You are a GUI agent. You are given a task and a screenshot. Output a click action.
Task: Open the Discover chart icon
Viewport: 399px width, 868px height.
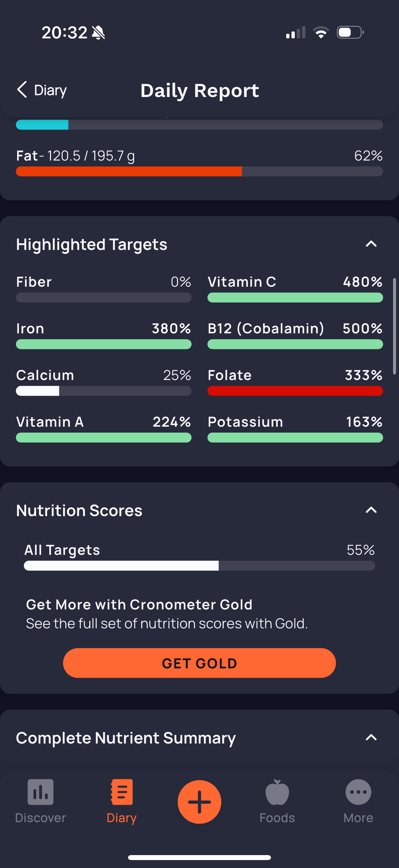tap(40, 792)
